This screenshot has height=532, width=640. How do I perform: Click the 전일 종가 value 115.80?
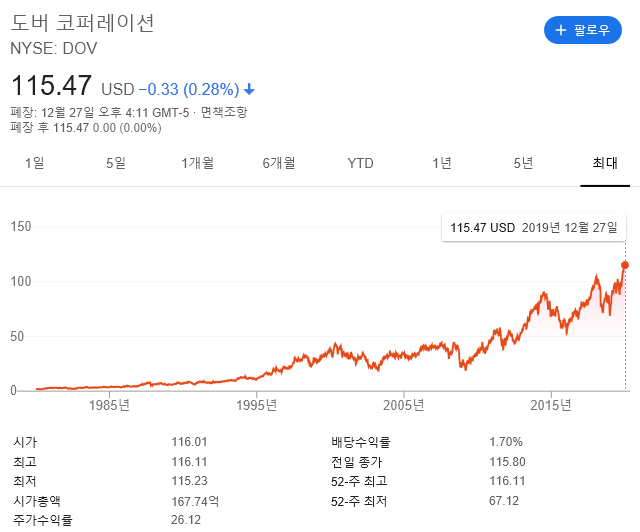(507, 462)
